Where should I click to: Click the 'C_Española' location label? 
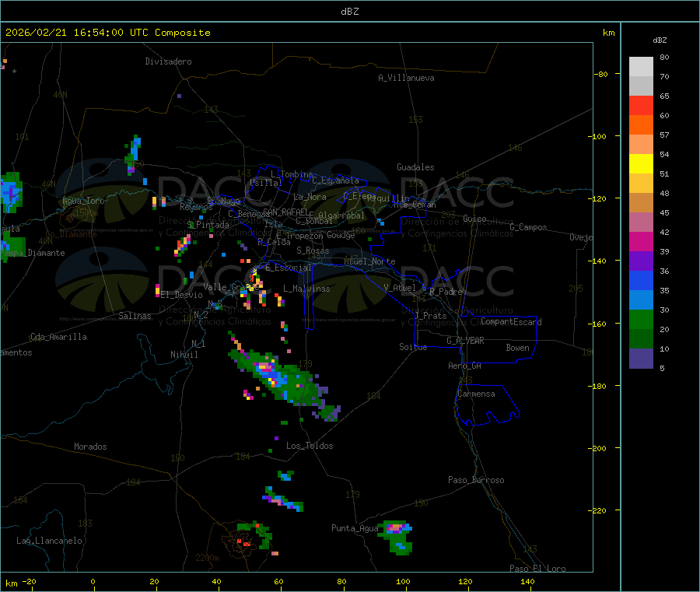pos(336,180)
